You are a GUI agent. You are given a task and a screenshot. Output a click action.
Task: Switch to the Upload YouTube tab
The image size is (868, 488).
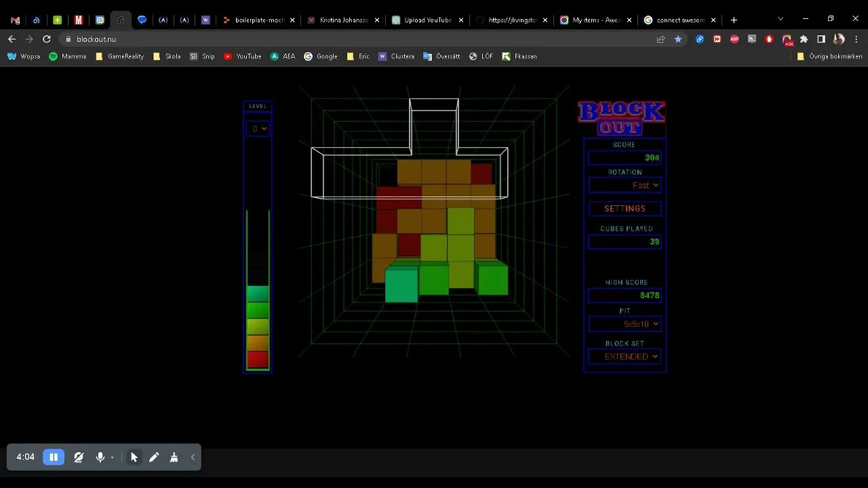(429, 20)
